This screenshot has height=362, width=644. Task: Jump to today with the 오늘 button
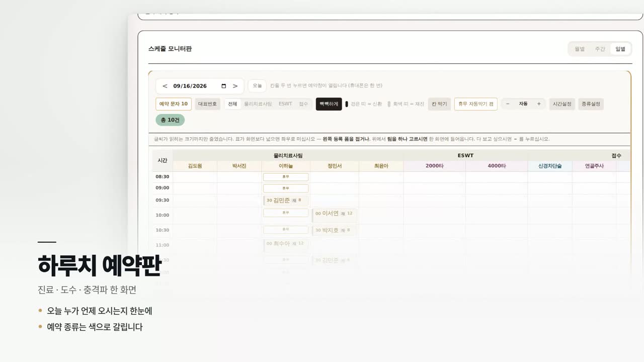click(x=257, y=85)
